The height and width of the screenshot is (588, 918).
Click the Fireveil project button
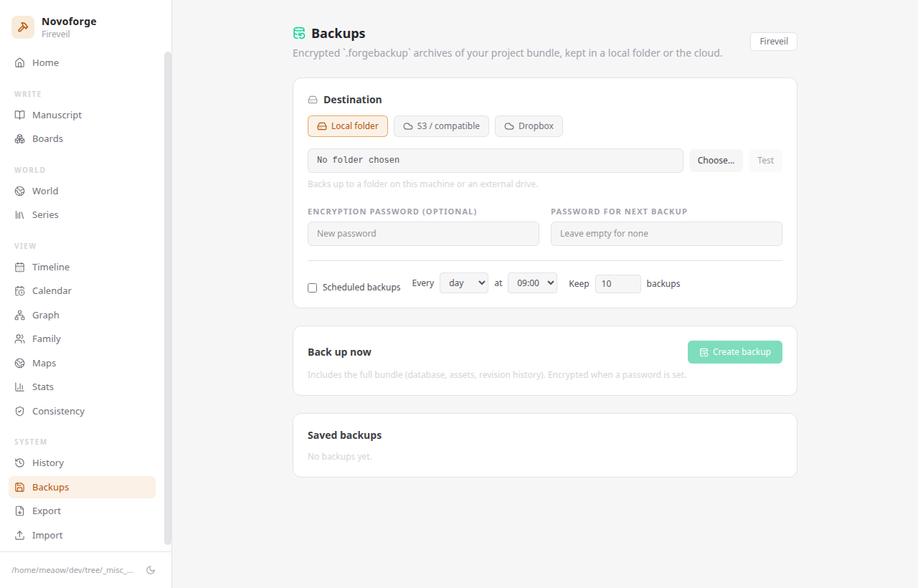(774, 42)
